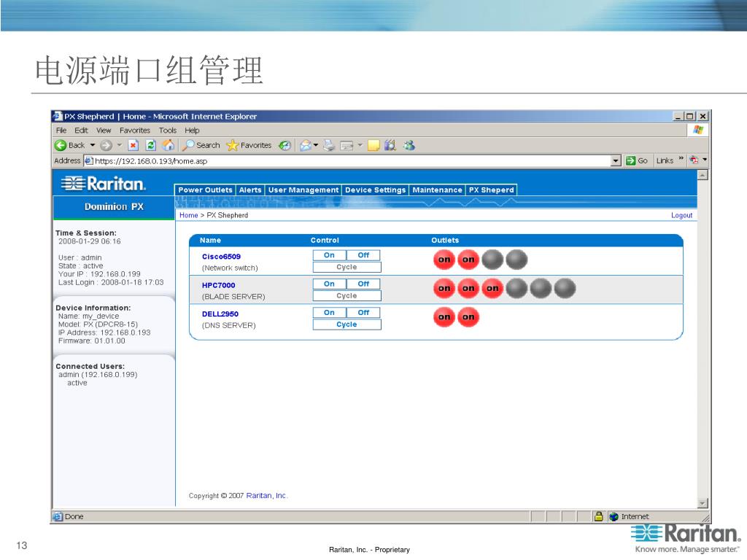The width and height of the screenshot is (747, 560).
Task: Cycle power for DELL2950 group
Action: [347, 324]
